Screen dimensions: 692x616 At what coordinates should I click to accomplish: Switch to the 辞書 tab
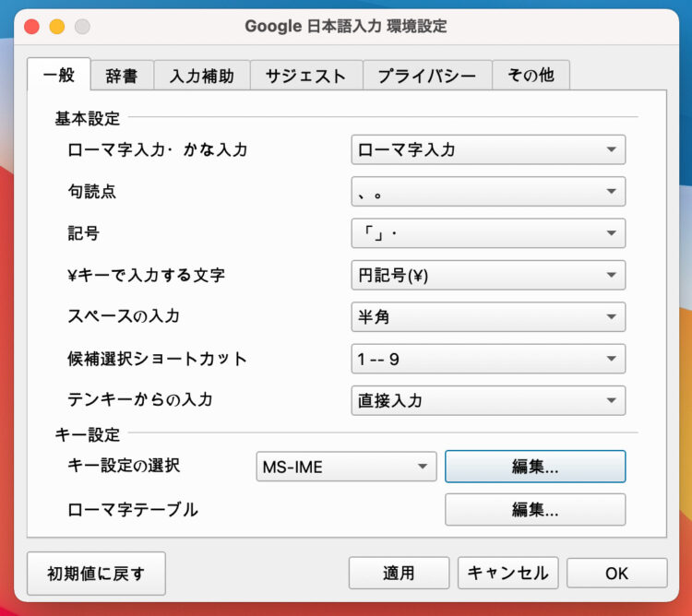(122, 76)
